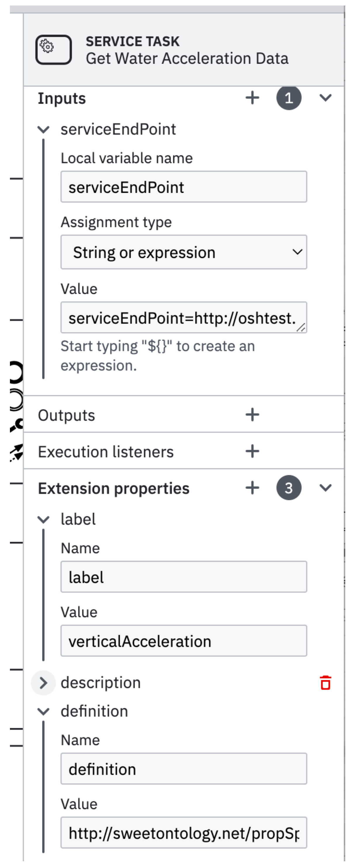Click the verticalAcceleration value field
352x868 pixels.
(183, 641)
